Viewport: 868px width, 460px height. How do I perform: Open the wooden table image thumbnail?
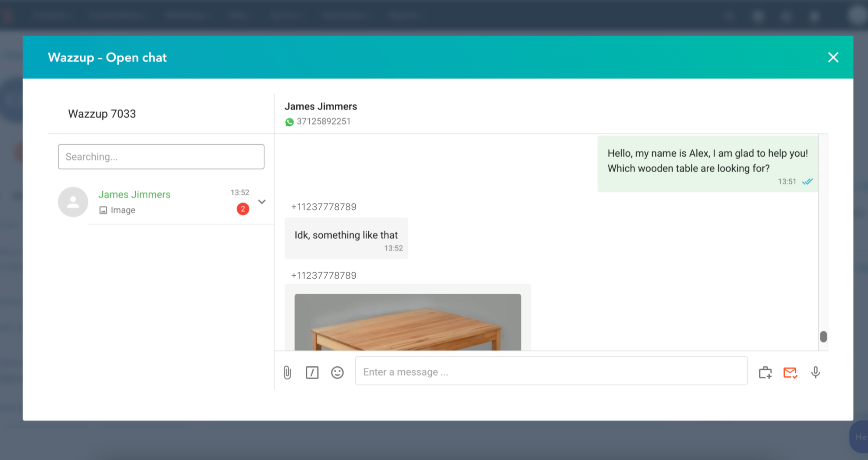[x=407, y=322]
